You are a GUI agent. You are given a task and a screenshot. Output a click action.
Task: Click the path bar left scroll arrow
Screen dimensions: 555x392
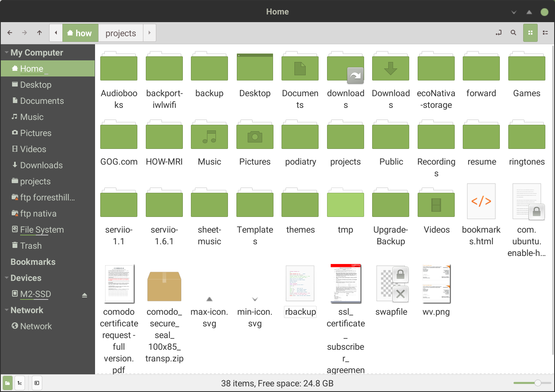(x=56, y=33)
